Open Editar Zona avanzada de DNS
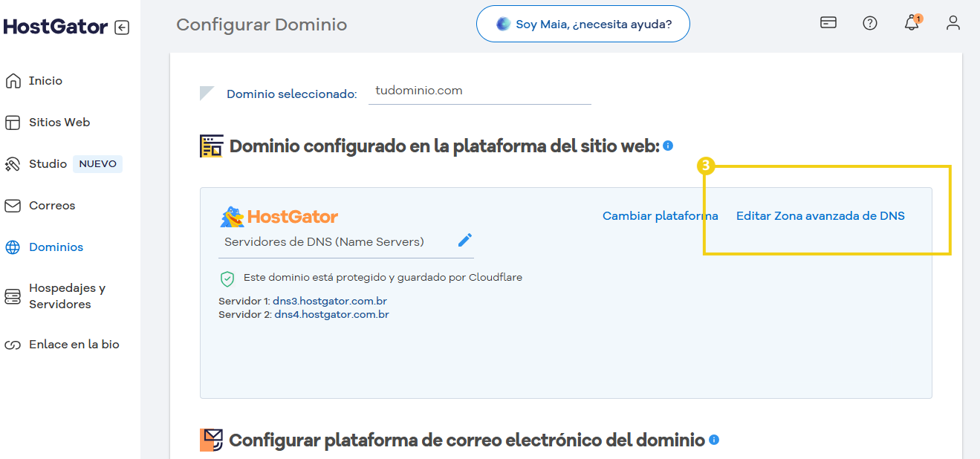This screenshot has height=459, width=980. pyautogui.click(x=820, y=216)
